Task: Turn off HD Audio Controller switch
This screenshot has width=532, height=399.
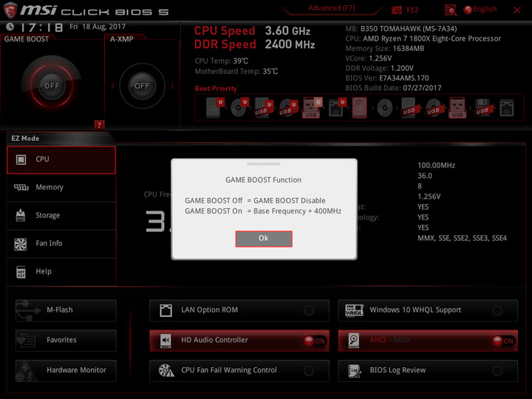Action: coord(315,341)
